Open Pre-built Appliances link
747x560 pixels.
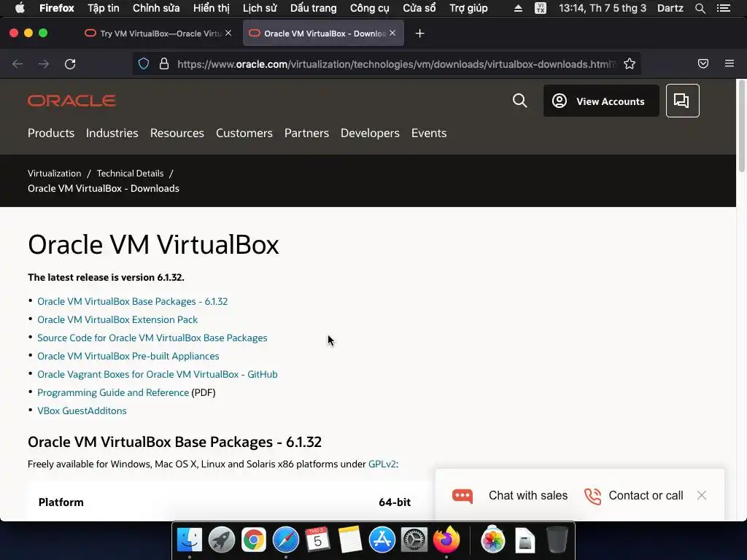coord(128,356)
